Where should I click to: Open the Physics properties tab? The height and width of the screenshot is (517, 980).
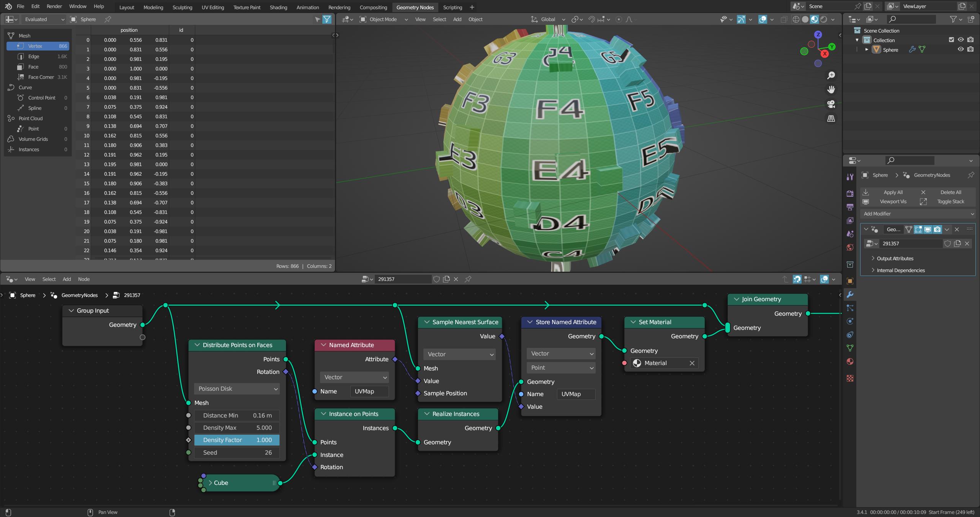[x=850, y=321]
